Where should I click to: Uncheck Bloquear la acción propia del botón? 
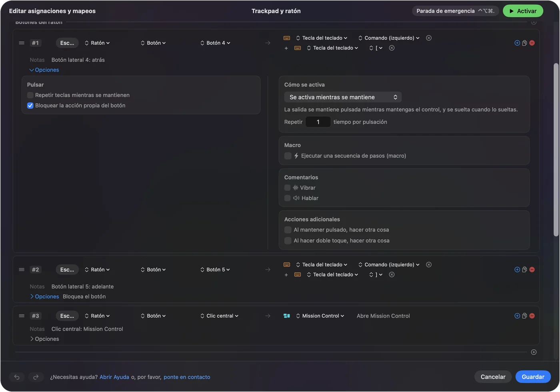[30, 105]
